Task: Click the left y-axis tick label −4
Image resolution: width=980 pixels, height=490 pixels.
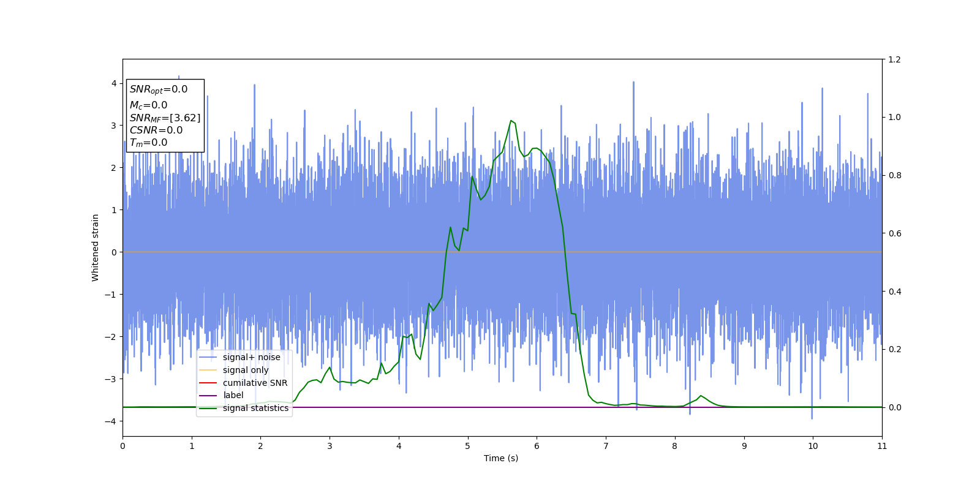Action: [110, 421]
